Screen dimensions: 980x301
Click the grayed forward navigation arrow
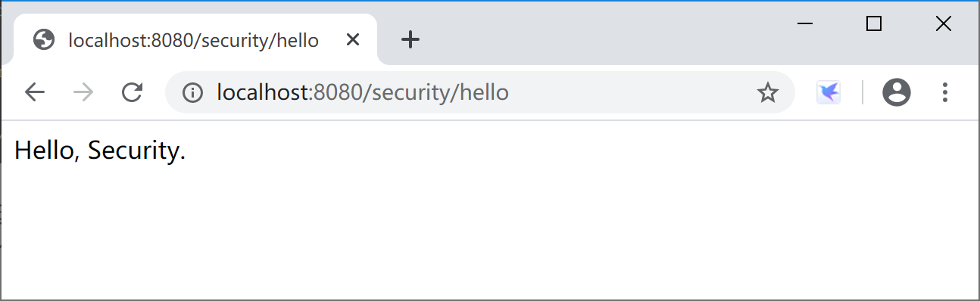tap(83, 92)
